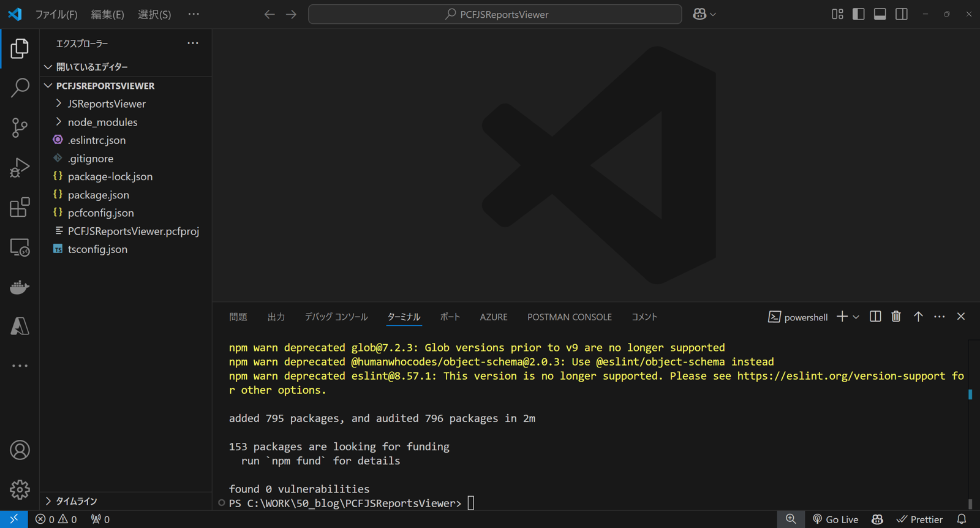Screen dimensions: 980x528
Task: Open the Explorer view in activity bar
Action: pyautogui.click(x=20, y=48)
